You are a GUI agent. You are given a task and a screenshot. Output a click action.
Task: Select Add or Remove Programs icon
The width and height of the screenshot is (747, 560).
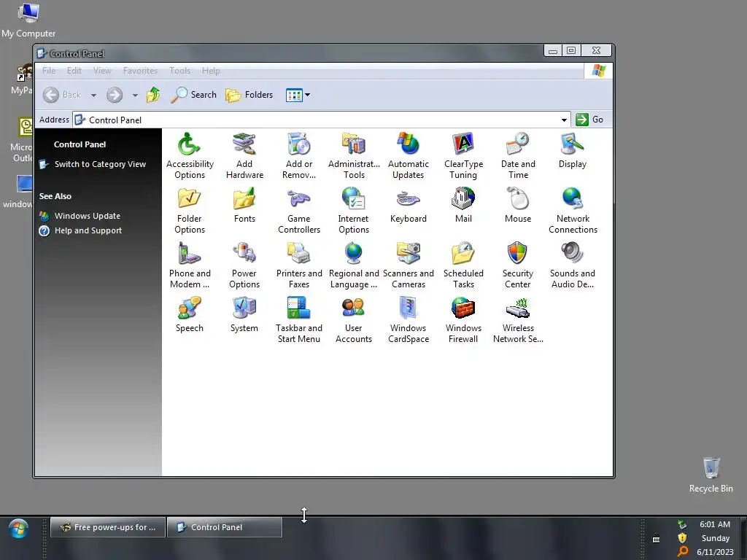click(x=299, y=156)
